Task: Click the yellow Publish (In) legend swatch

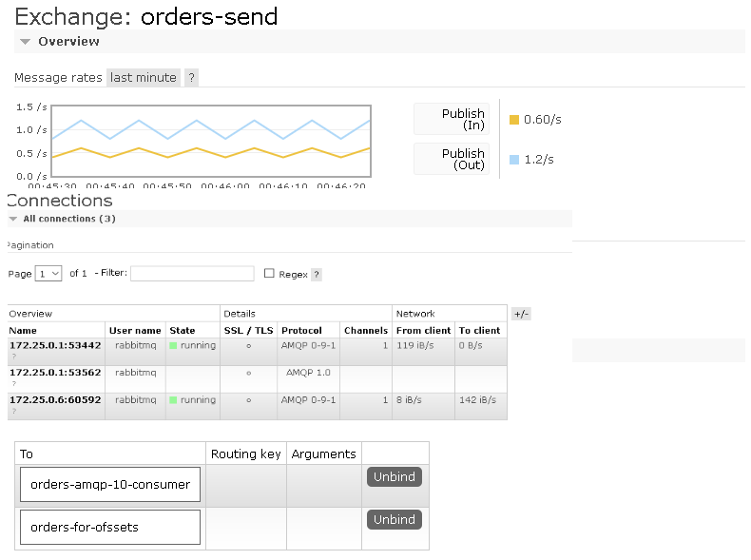Action: coord(514,120)
